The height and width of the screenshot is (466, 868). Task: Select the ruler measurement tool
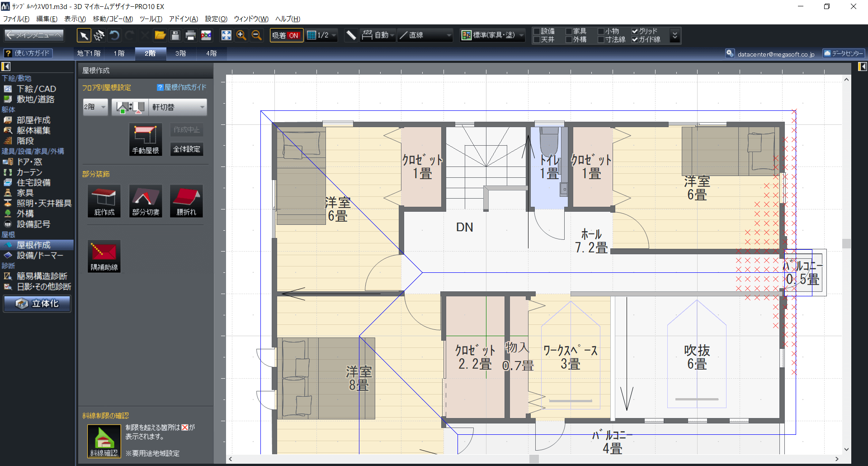tap(351, 35)
